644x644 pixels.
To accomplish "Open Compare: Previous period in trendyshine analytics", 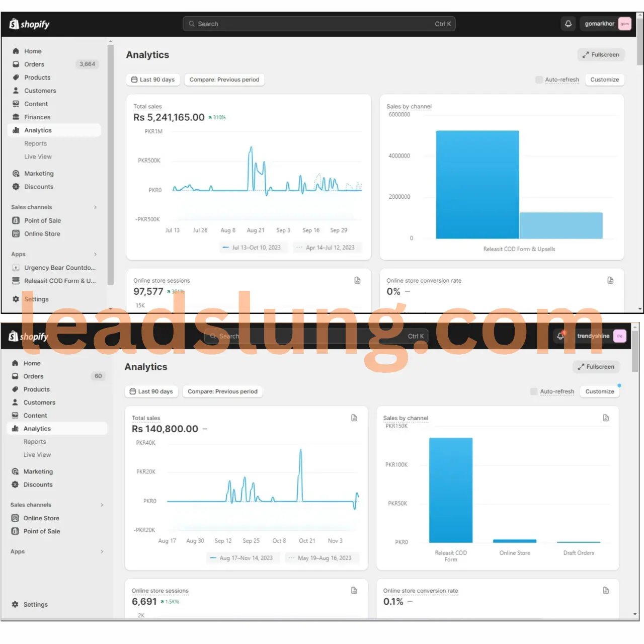I will 222,391.
